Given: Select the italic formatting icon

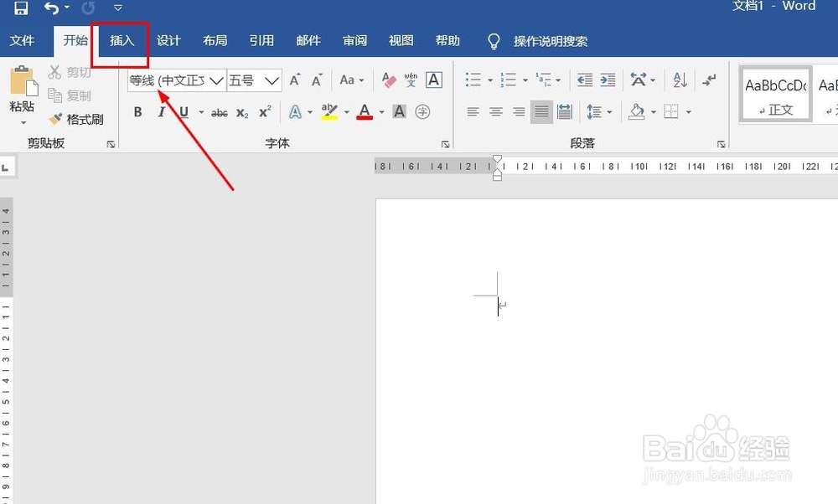Looking at the screenshot, I should point(160,111).
